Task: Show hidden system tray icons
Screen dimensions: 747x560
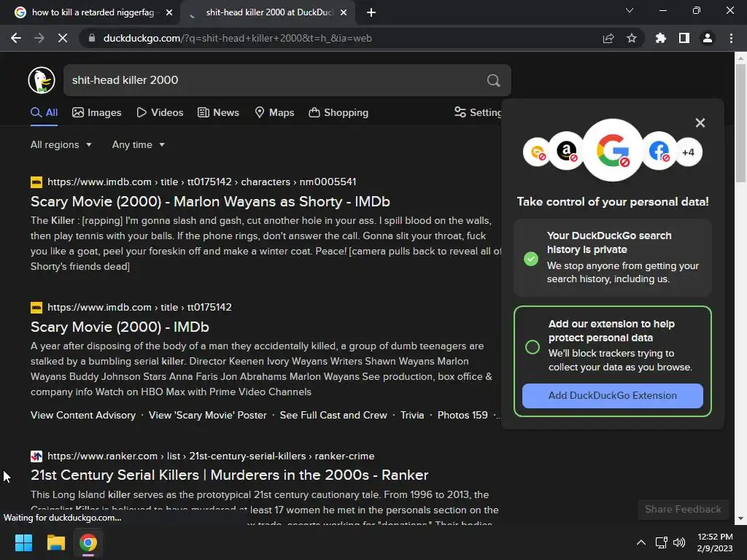Action: click(641, 542)
